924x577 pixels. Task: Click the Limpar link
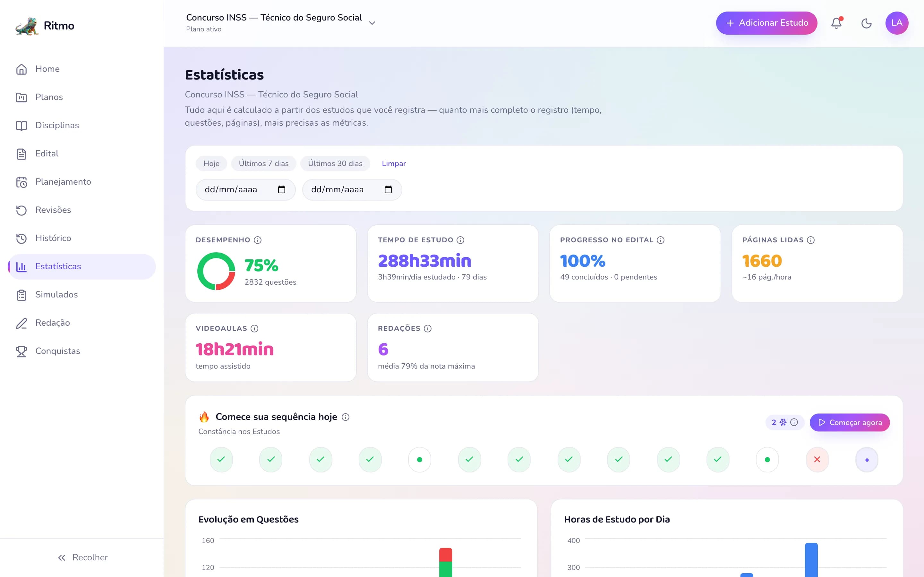pyautogui.click(x=394, y=163)
